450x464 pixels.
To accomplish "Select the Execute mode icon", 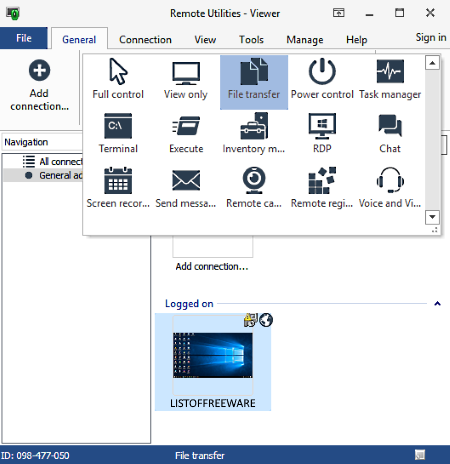I will tap(186, 134).
